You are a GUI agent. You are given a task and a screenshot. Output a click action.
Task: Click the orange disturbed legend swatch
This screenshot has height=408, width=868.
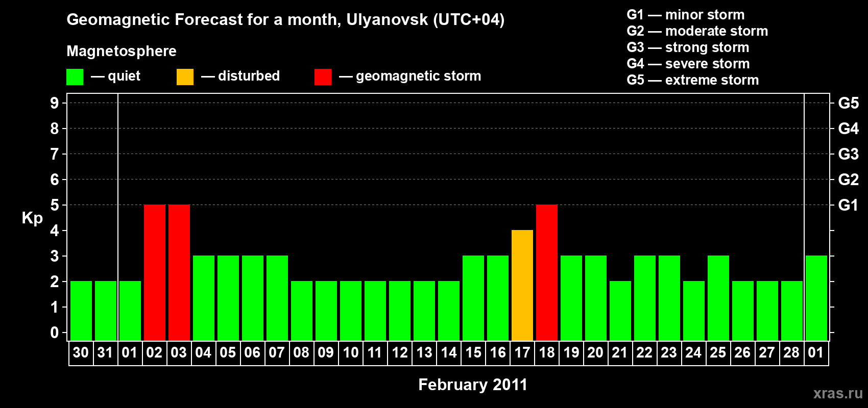[185, 77]
